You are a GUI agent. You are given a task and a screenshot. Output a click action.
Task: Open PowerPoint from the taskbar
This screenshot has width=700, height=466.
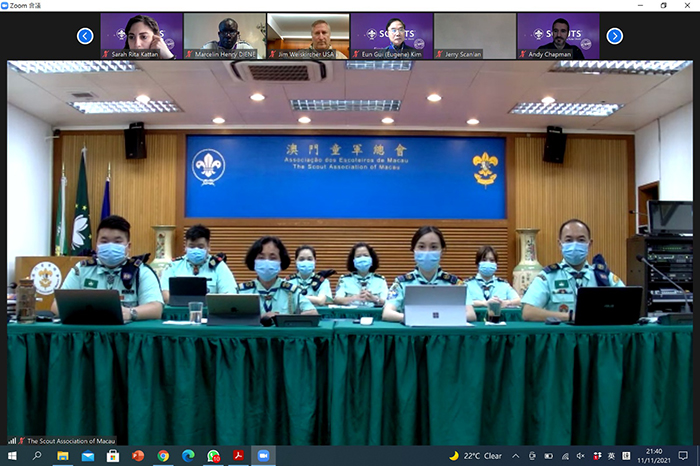point(138,456)
